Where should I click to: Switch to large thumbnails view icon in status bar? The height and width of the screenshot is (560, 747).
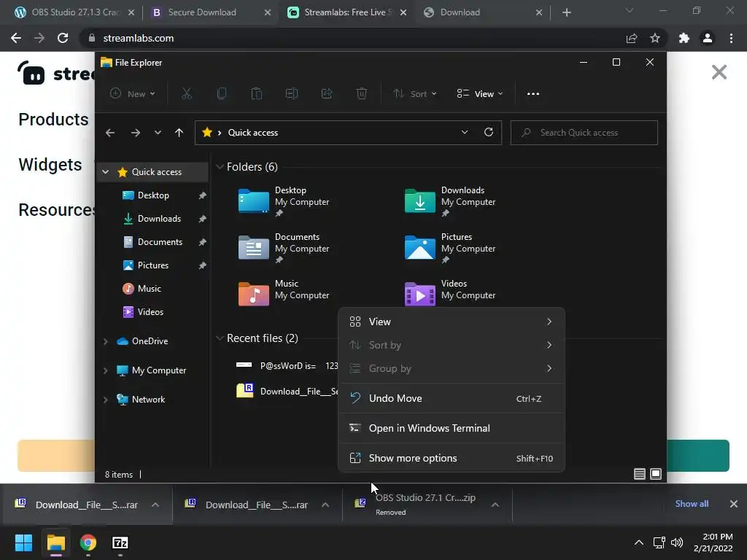tap(656, 474)
